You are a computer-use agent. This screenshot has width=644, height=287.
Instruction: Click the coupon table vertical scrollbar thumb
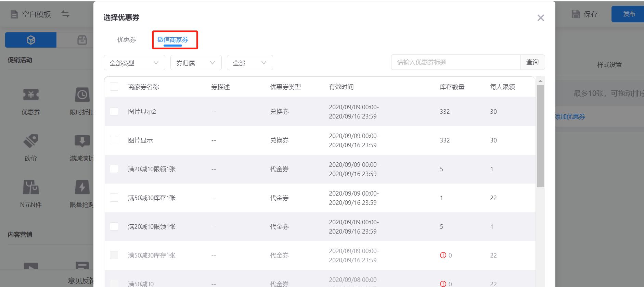(540, 136)
